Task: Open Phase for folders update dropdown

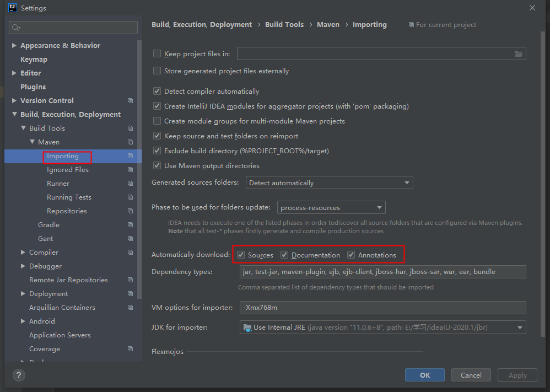Action: click(331, 207)
